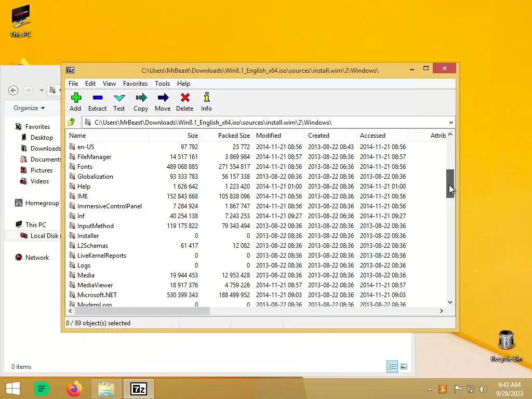
Task: Open the File menu
Action: (x=73, y=84)
